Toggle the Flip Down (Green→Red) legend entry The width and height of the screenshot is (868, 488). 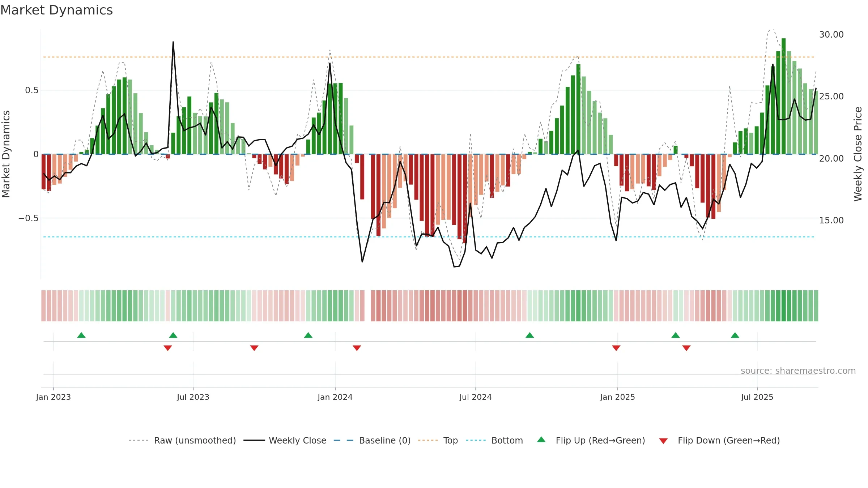(x=719, y=440)
